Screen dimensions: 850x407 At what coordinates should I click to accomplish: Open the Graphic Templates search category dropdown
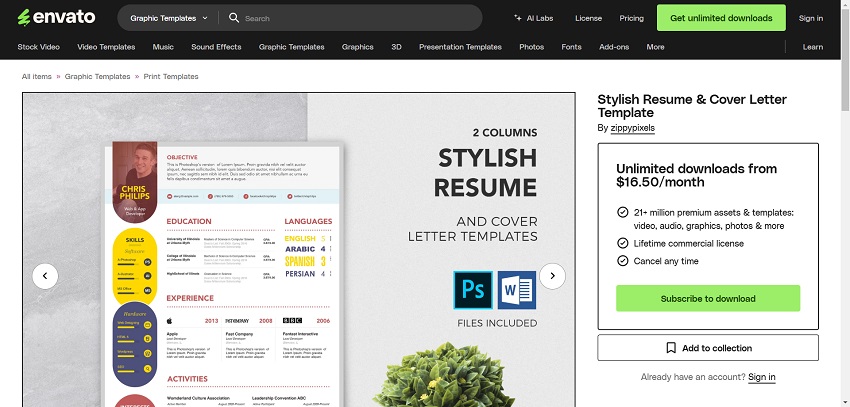pos(169,18)
